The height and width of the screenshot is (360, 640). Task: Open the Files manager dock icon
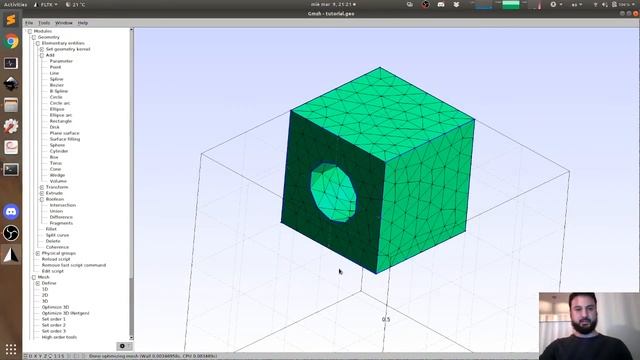11,105
